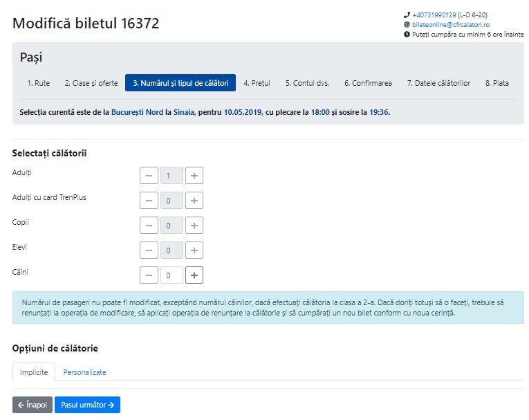Call the phone number +40731990129

434,15
